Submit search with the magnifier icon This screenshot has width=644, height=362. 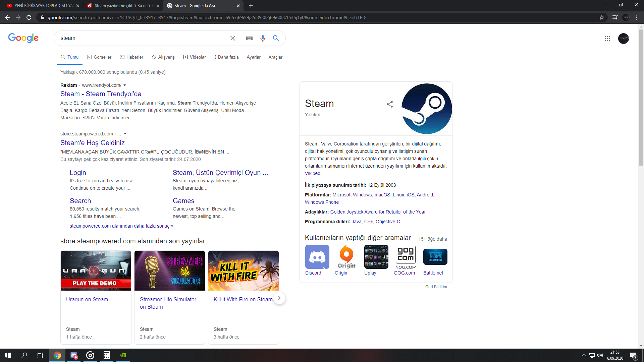[276, 38]
